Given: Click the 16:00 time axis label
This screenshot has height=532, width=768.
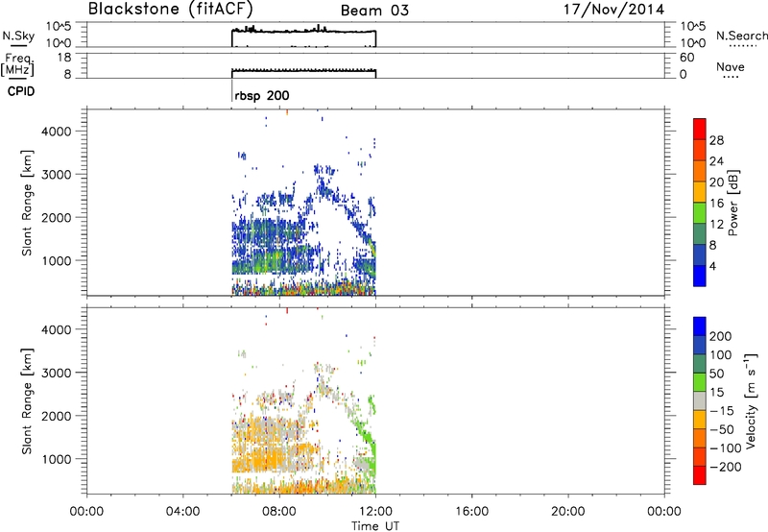Looking at the screenshot, I should (471, 512).
